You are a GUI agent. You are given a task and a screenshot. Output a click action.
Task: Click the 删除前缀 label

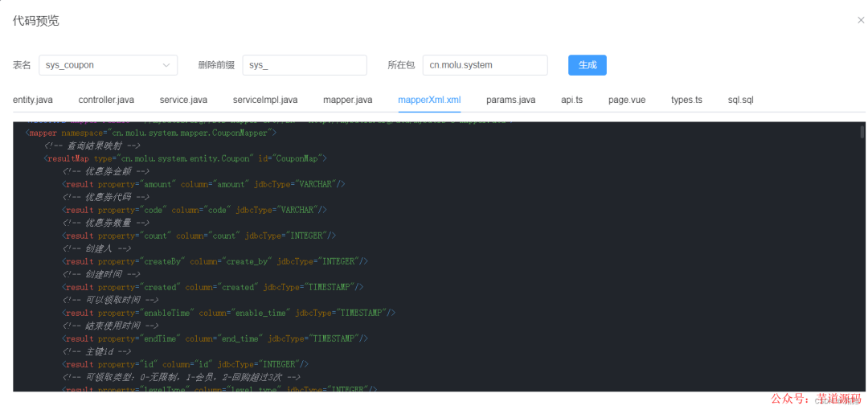click(216, 65)
